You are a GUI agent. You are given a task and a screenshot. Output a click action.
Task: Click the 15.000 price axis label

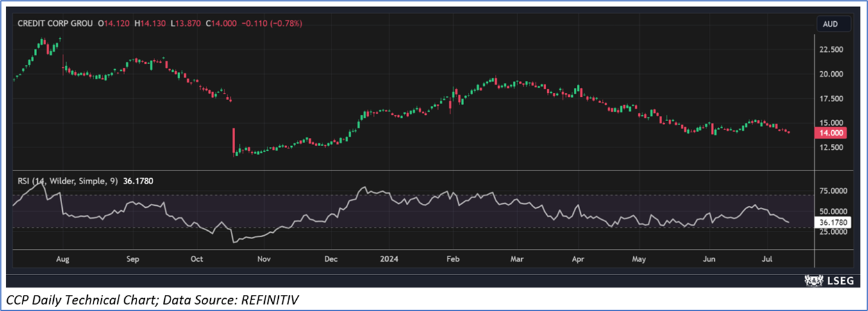tap(833, 122)
